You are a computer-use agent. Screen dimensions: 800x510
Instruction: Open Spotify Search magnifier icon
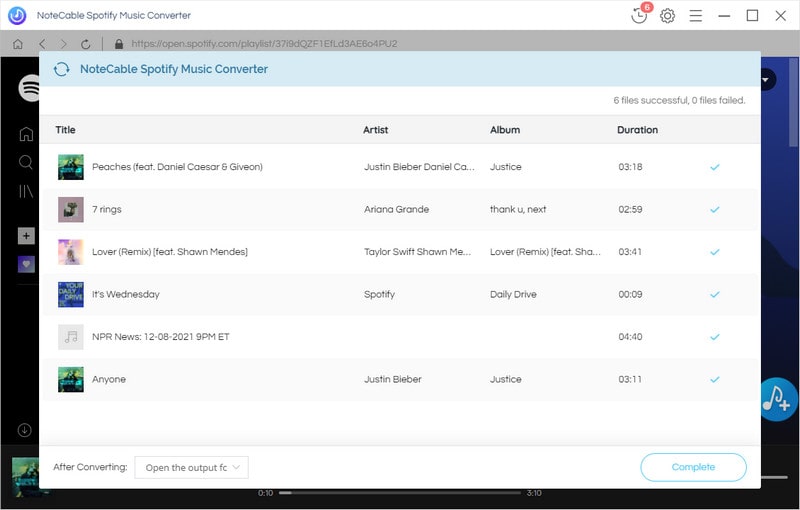[26, 162]
